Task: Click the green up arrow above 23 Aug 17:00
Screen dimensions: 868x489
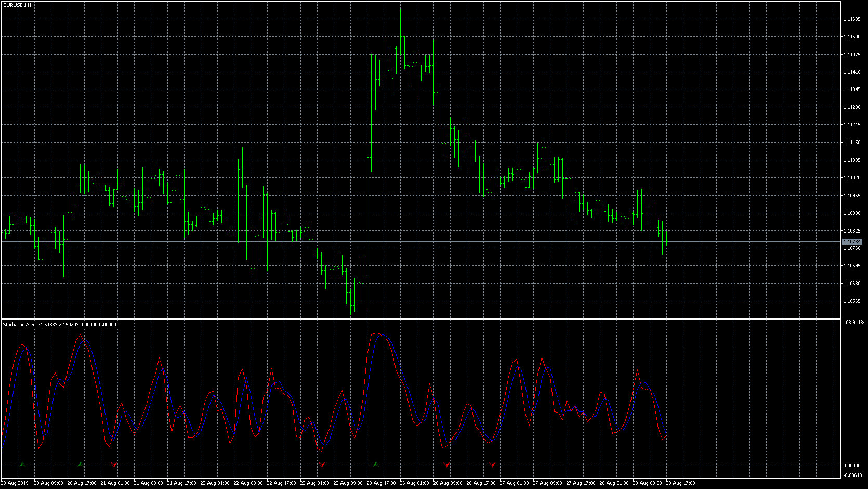Action: pos(375,464)
